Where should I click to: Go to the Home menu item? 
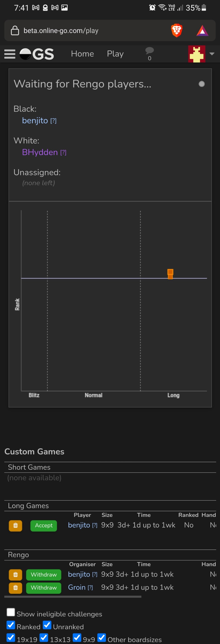pos(82,54)
